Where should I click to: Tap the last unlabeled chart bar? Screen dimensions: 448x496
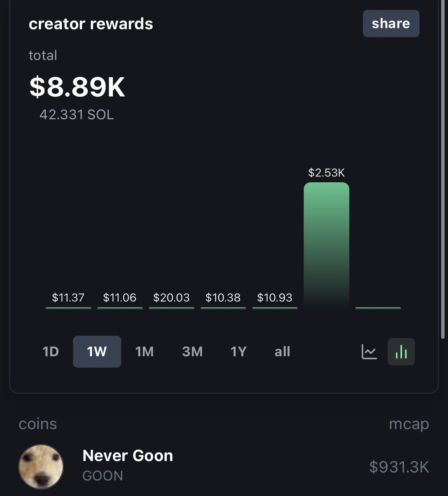click(378, 308)
